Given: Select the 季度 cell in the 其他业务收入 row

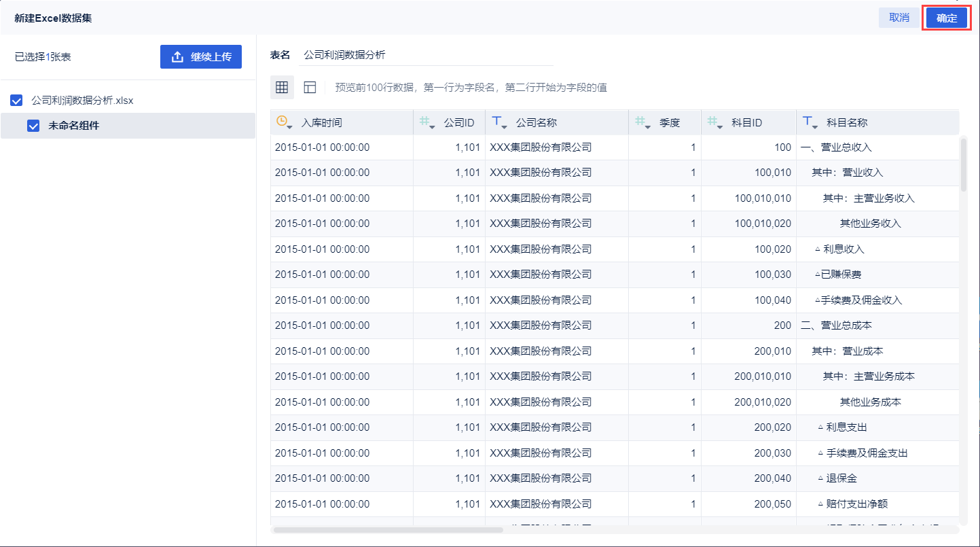Looking at the screenshot, I should 665,224.
